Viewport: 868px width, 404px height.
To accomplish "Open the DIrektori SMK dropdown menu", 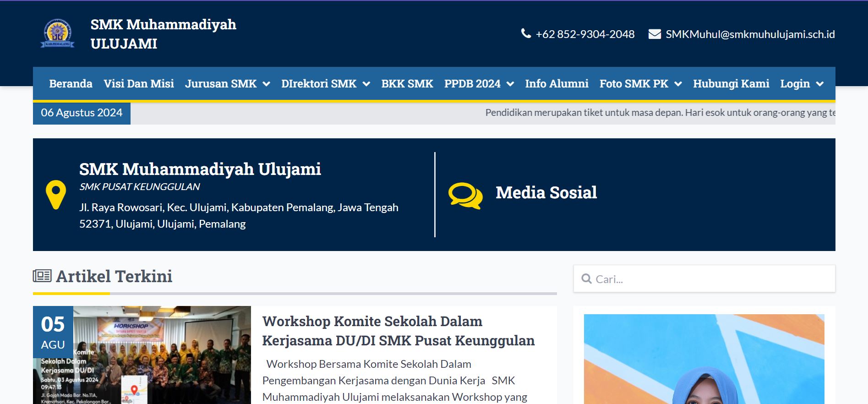I will (325, 84).
